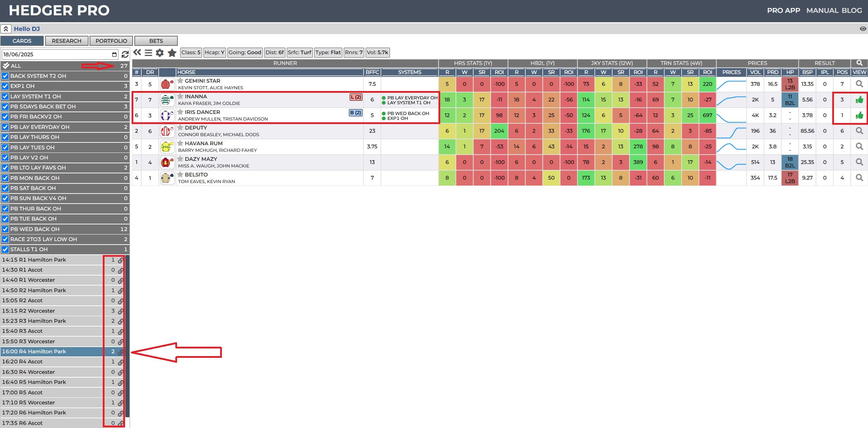Open the calendar picker in the date field
Image resolution: width=868 pixels, height=428 pixels.
point(114,55)
